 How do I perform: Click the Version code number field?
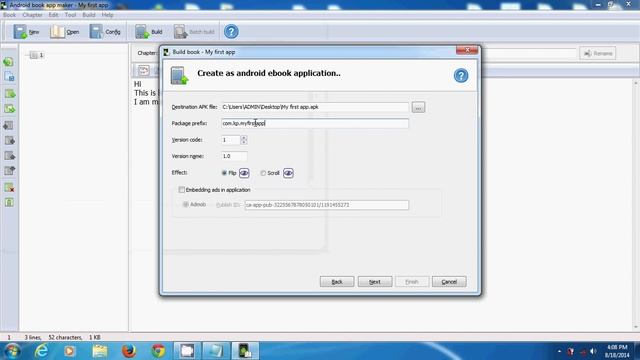tap(231, 140)
